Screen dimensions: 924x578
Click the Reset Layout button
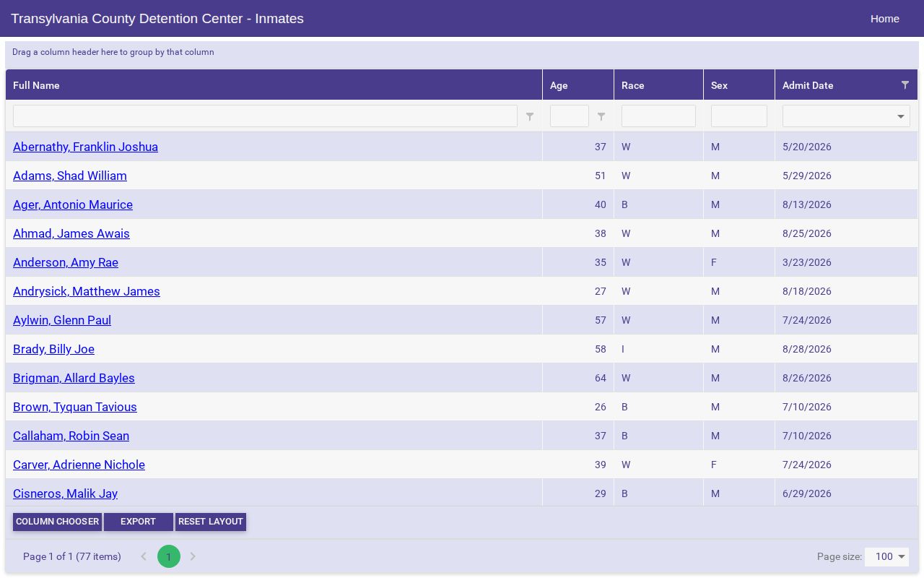click(211, 522)
